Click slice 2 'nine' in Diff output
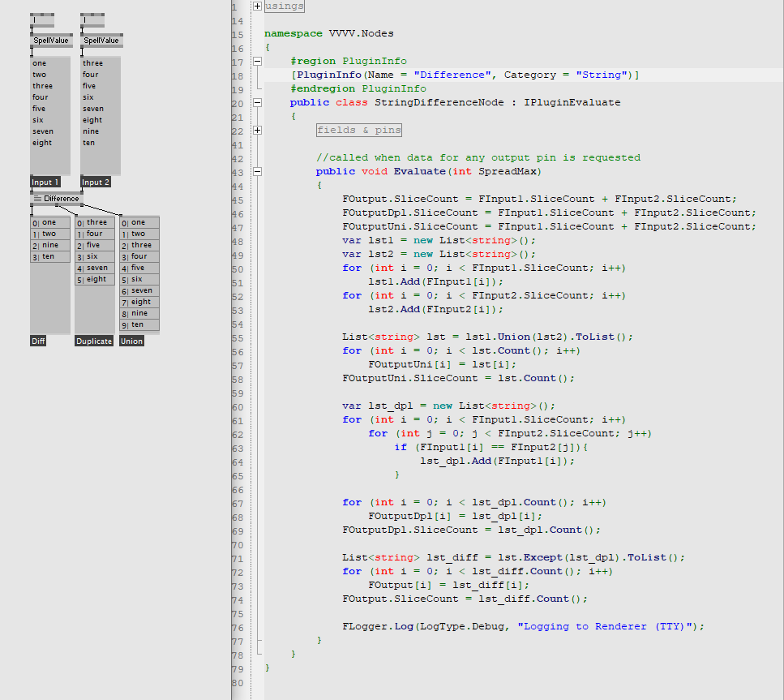This screenshot has height=700, width=784. pyautogui.click(x=50, y=245)
